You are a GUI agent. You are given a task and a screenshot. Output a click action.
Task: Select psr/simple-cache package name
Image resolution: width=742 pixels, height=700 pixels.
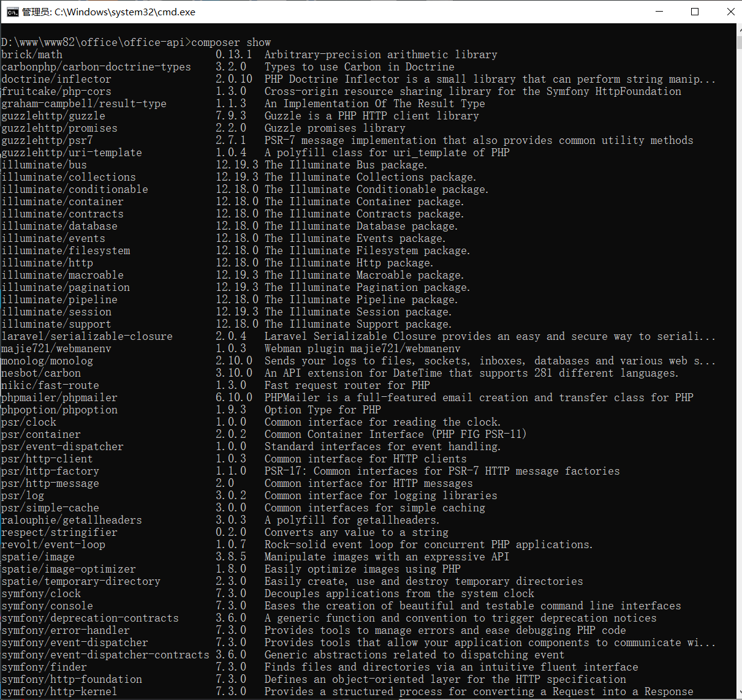click(x=50, y=508)
